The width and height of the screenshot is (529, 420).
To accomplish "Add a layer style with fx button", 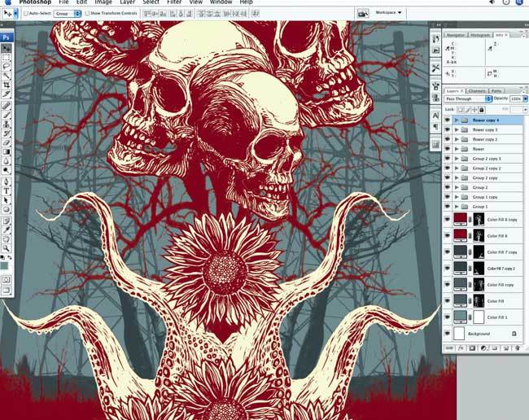I will pyautogui.click(x=461, y=348).
